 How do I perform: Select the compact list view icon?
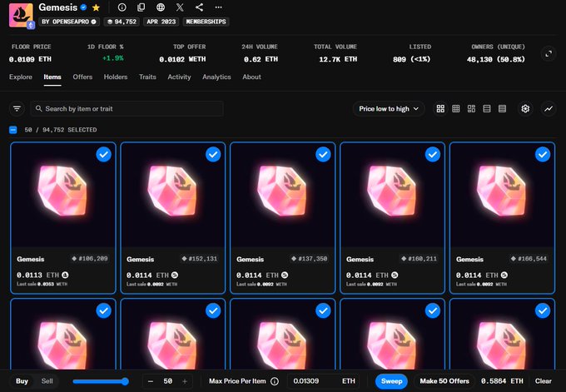502,109
